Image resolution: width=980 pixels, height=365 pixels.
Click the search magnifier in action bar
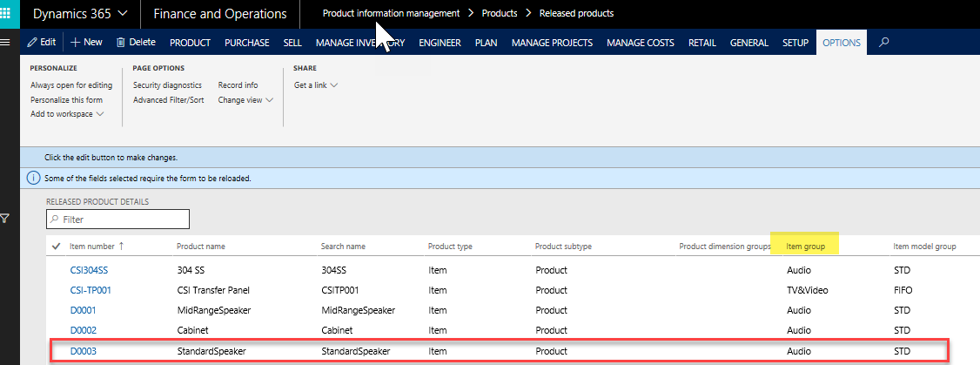[884, 42]
